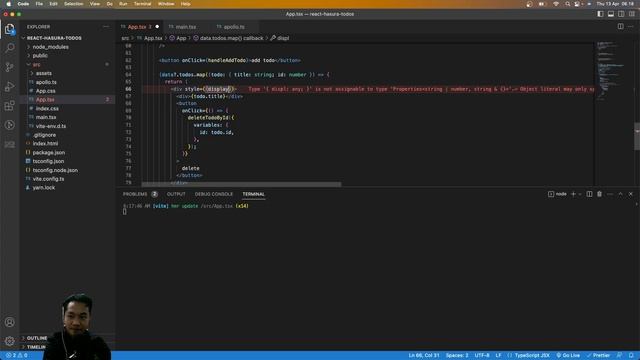
Task: Open the Run and Debug view
Action: click(x=9, y=87)
